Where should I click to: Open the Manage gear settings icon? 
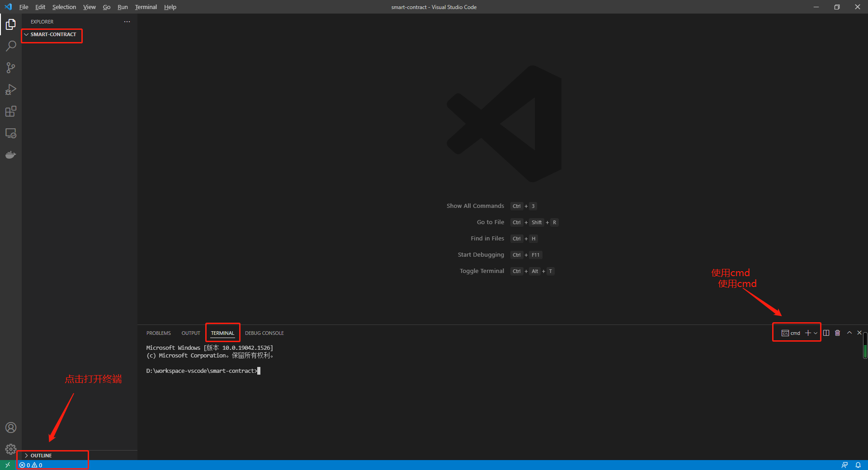click(x=11, y=449)
